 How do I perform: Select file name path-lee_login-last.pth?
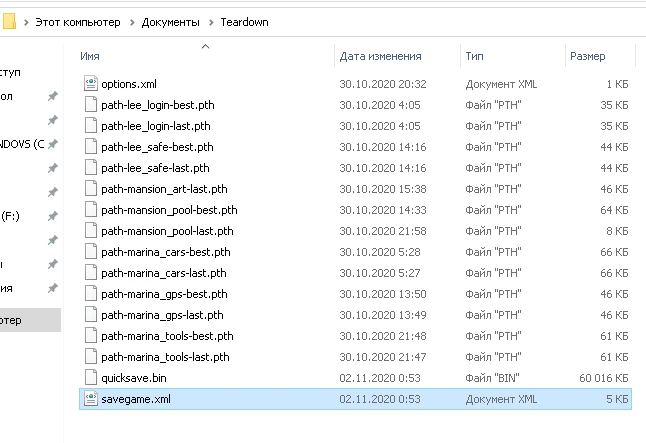(156, 126)
